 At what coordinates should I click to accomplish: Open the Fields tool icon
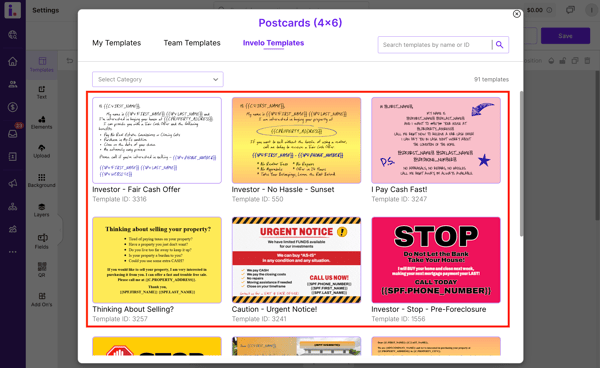pyautogui.click(x=42, y=241)
